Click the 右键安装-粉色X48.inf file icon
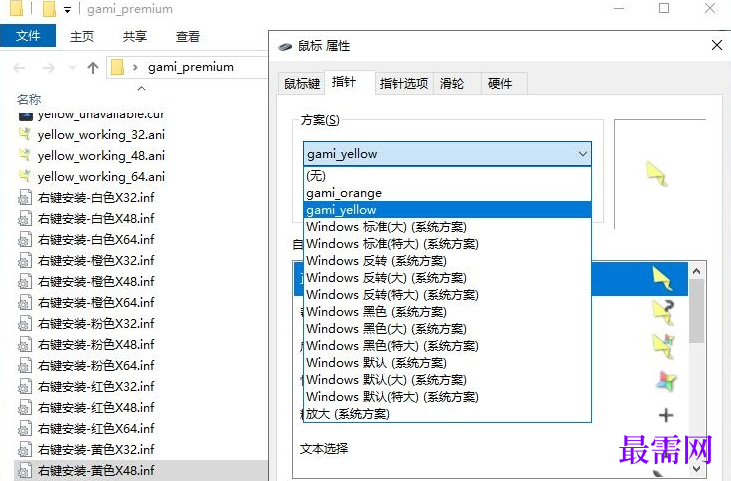 point(25,344)
